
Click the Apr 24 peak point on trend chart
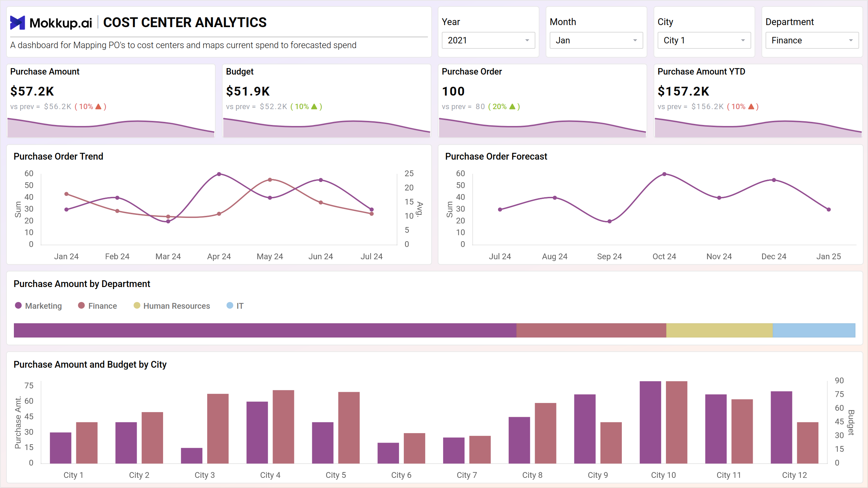[x=219, y=174]
